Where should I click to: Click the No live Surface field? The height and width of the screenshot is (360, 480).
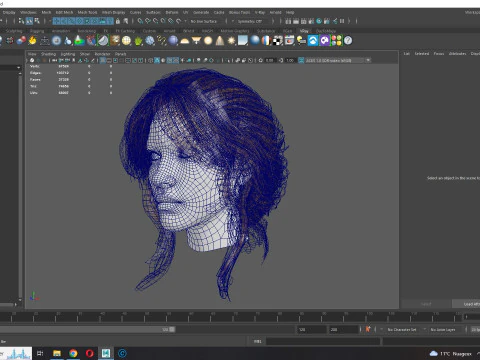point(204,21)
